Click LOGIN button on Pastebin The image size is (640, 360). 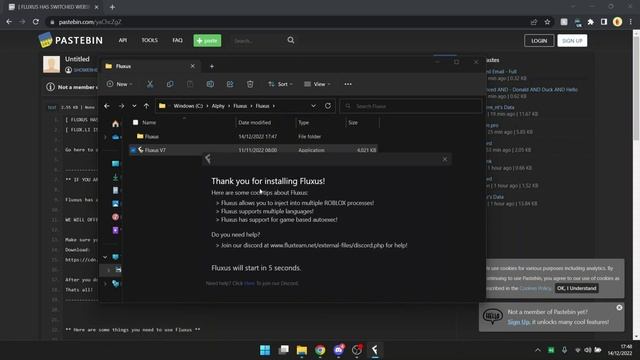539,40
